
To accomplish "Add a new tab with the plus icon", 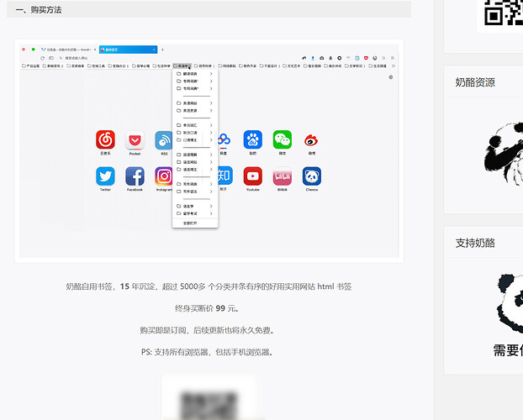I will click(162, 50).
